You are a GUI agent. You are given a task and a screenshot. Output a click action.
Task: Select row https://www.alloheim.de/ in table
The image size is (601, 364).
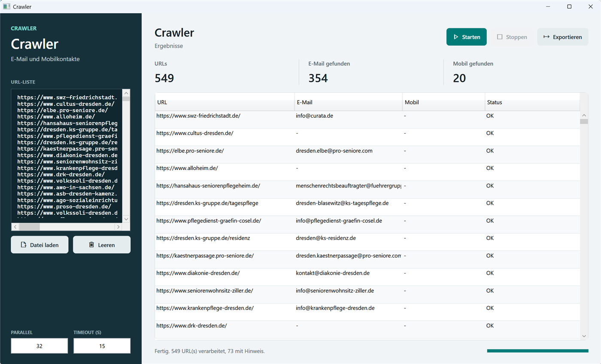click(x=367, y=172)
